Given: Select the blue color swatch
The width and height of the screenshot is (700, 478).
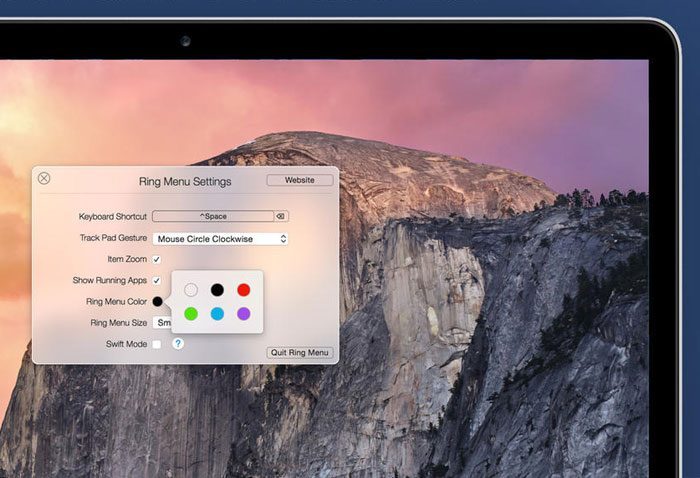Looking at the screenshot, I should [217, 314].
